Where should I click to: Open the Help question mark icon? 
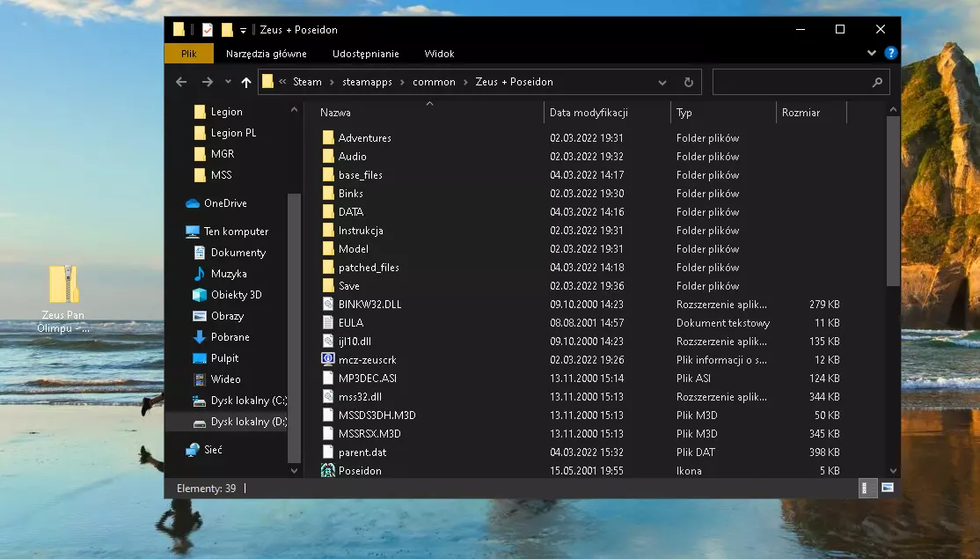(889, 54)
